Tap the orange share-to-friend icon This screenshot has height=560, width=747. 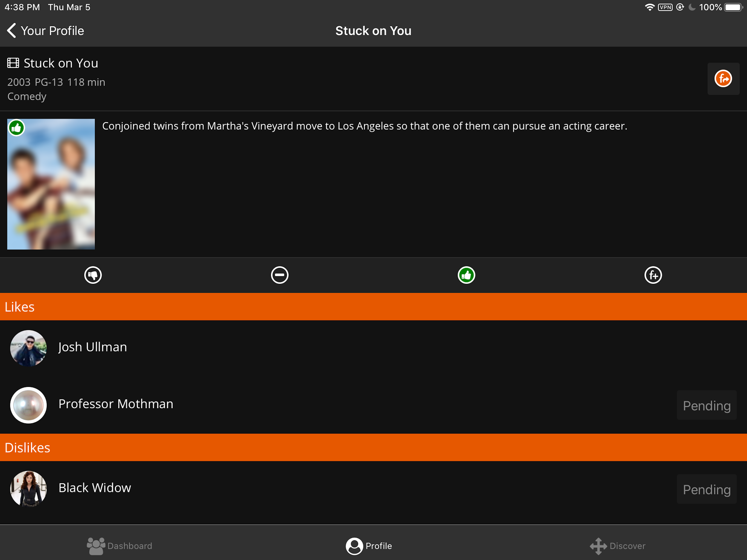(x=723, y=79)
